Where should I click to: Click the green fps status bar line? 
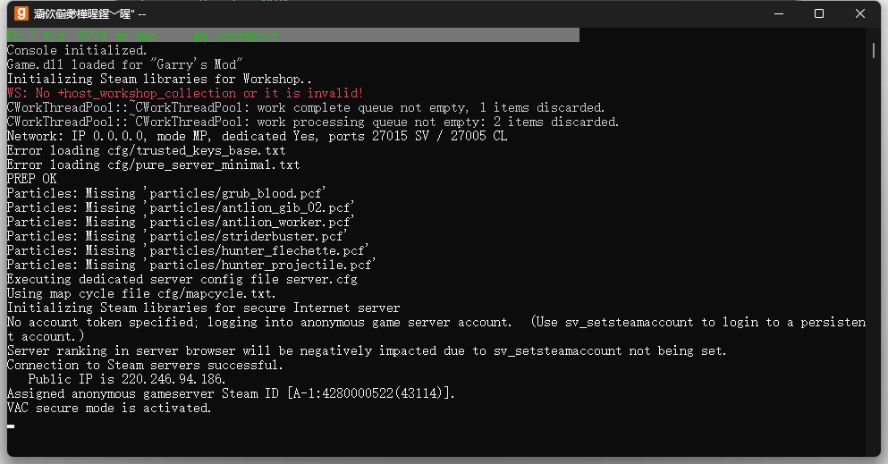point(293,35)
